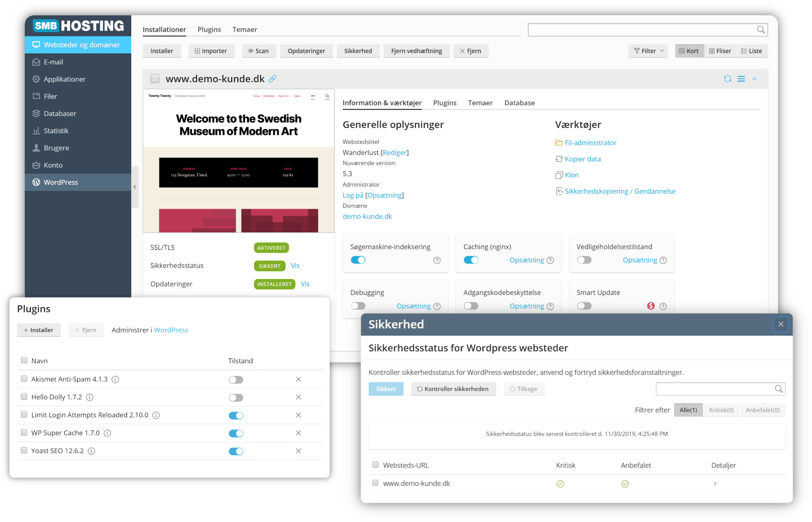Viewport: 812px width, 522px height.
Task: Deactivate the WP Super Cache plugin toggle
Action: click(236, 433)
